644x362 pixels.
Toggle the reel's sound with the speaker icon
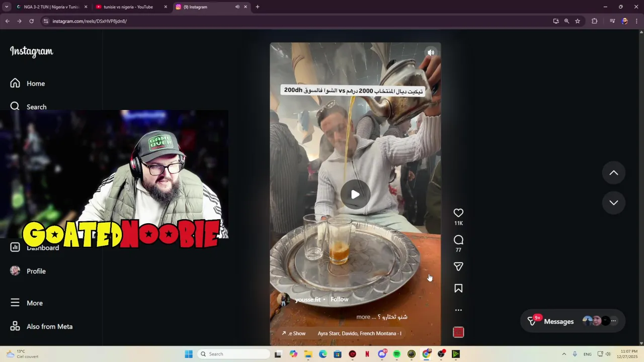[x=431, y=52]
